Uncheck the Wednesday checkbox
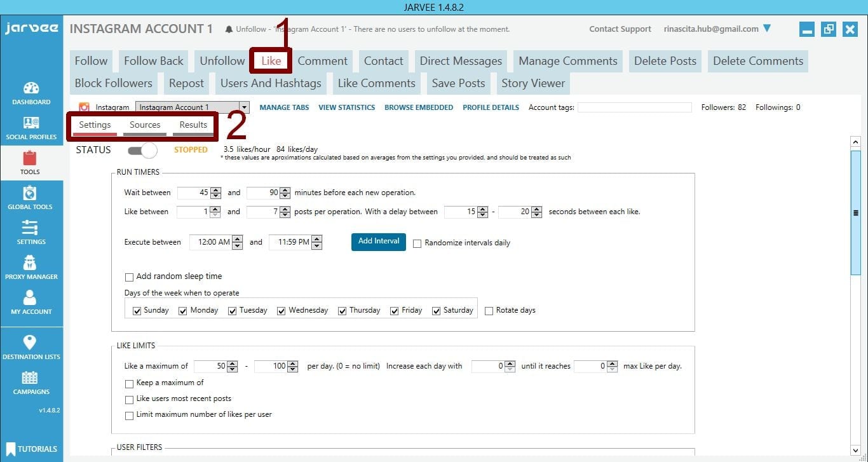Screen dimensions: 868x462 (x=281, y=311)
